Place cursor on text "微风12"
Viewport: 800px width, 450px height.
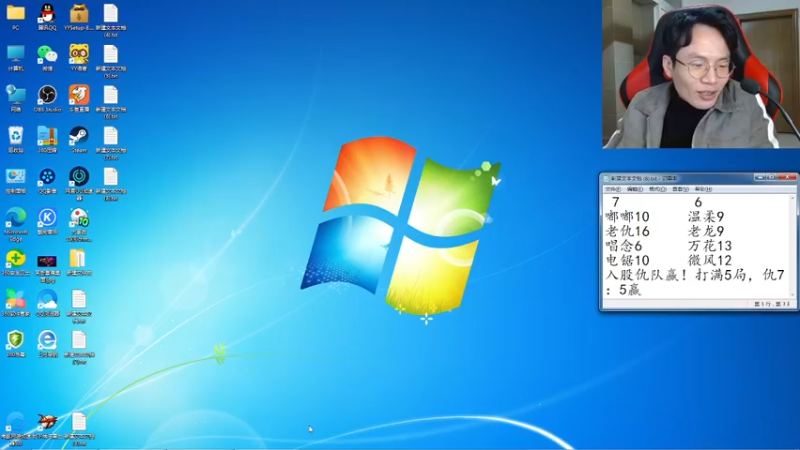coord(710,260)
